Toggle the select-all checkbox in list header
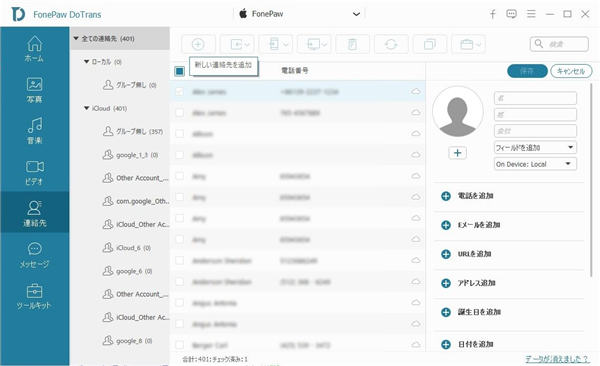The image size is (600, 366). click(x=179, y=71)
